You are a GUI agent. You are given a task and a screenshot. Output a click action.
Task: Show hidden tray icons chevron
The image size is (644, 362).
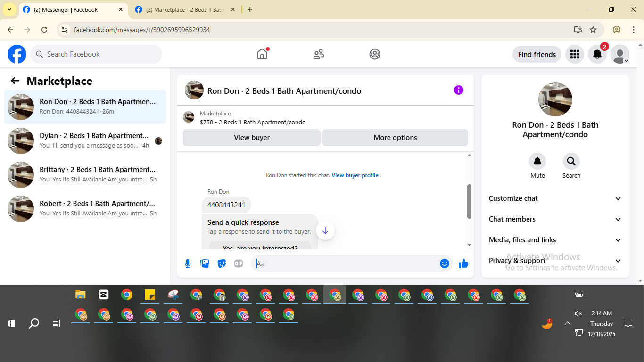point(568,323)
